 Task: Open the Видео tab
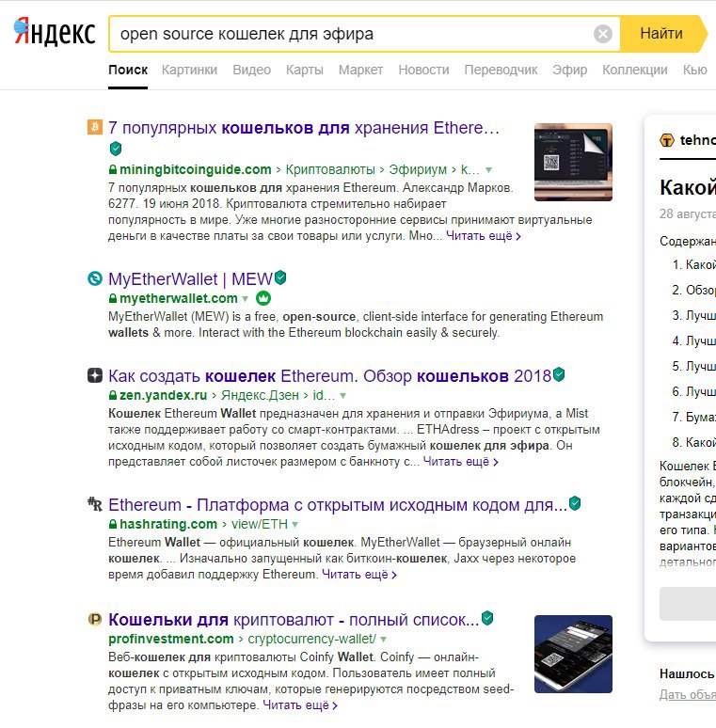(x=251, y=70)
